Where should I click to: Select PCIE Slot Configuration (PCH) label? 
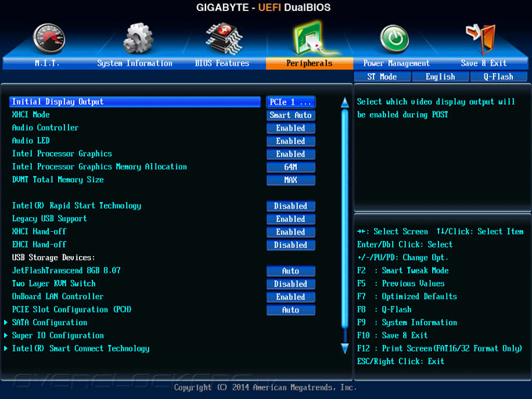(71, 309)
